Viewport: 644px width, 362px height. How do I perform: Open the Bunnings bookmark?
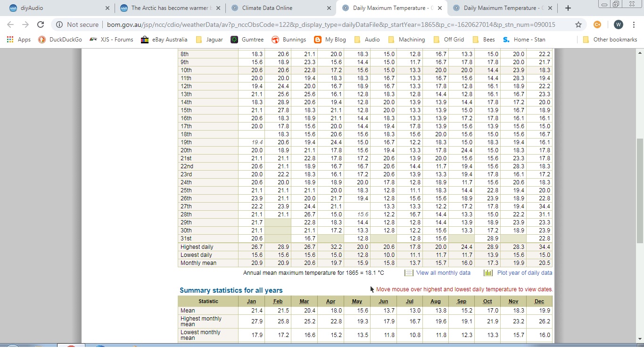(x=289, y=40)
